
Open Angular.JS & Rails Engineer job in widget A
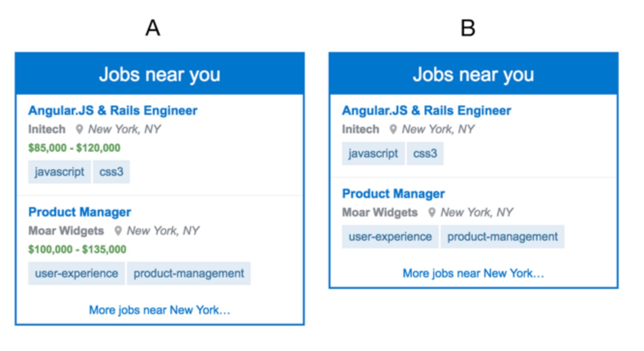[x=113, y=111]
